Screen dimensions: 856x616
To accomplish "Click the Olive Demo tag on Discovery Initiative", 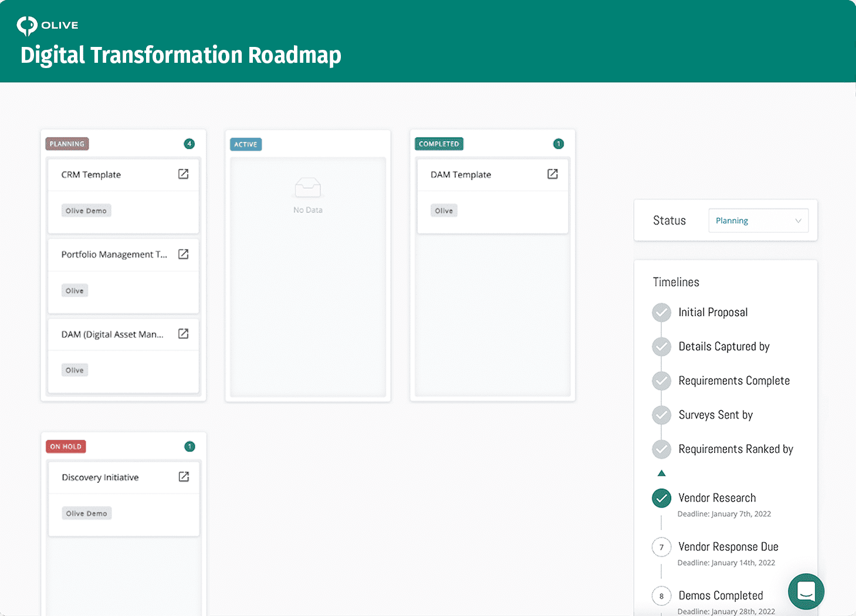I will tap(86, 513).
